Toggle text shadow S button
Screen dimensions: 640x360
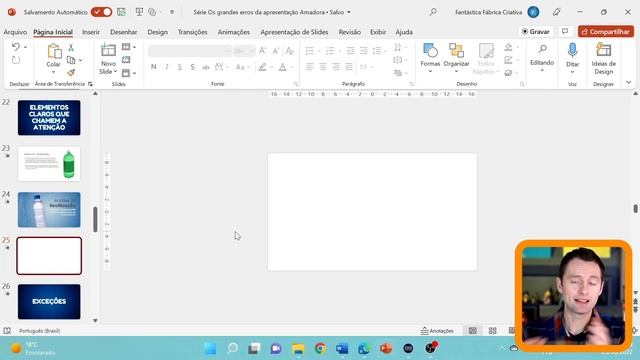click(x=193, y=67)
